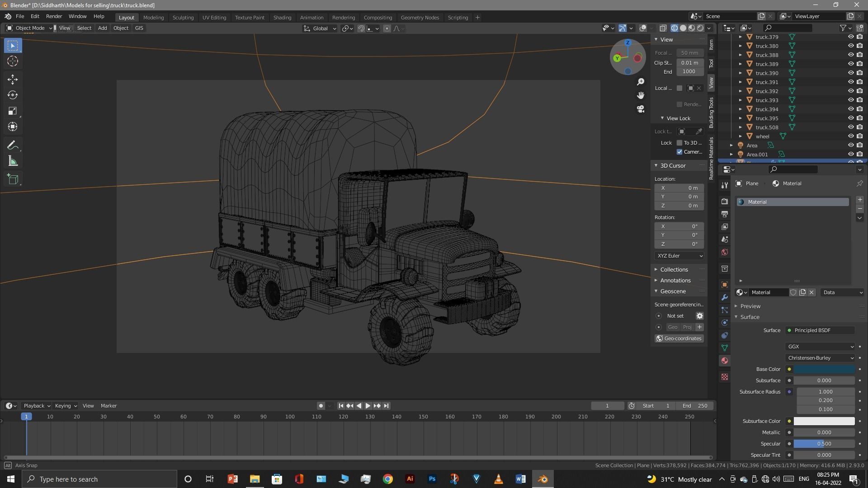Activate the Scale tool
868x488 pixels.
point(13,111)
